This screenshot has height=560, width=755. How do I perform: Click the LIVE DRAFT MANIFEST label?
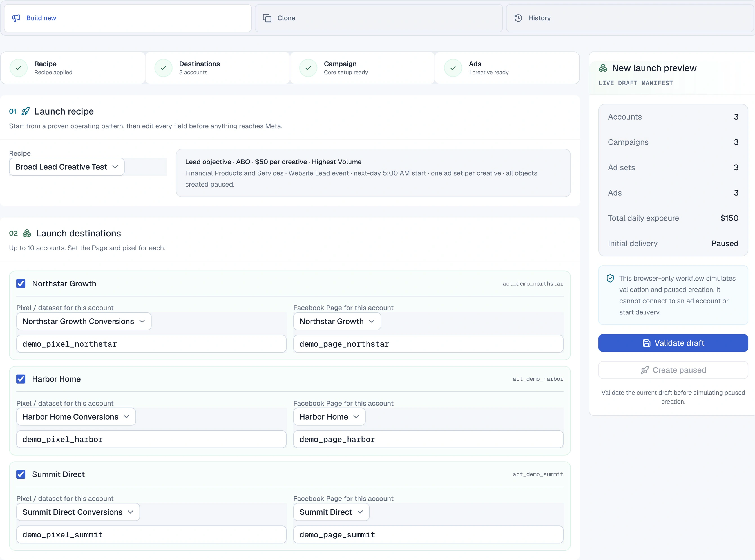click(x=636, y=83)
